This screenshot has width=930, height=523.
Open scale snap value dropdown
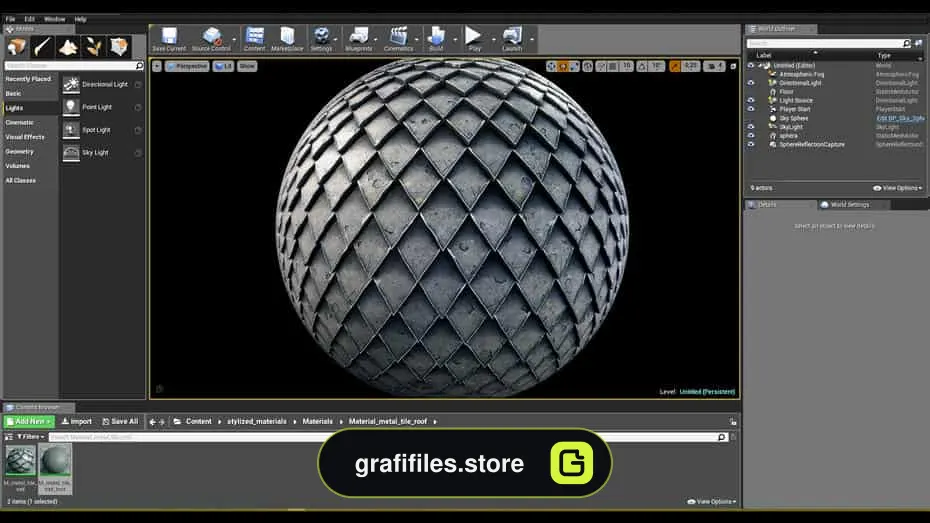click(690, 66)
